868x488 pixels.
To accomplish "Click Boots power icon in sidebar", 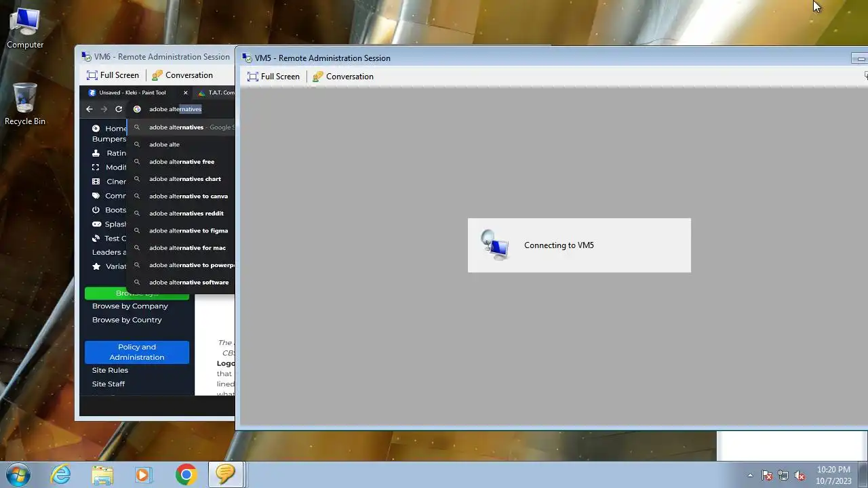I will coord(96,210).
